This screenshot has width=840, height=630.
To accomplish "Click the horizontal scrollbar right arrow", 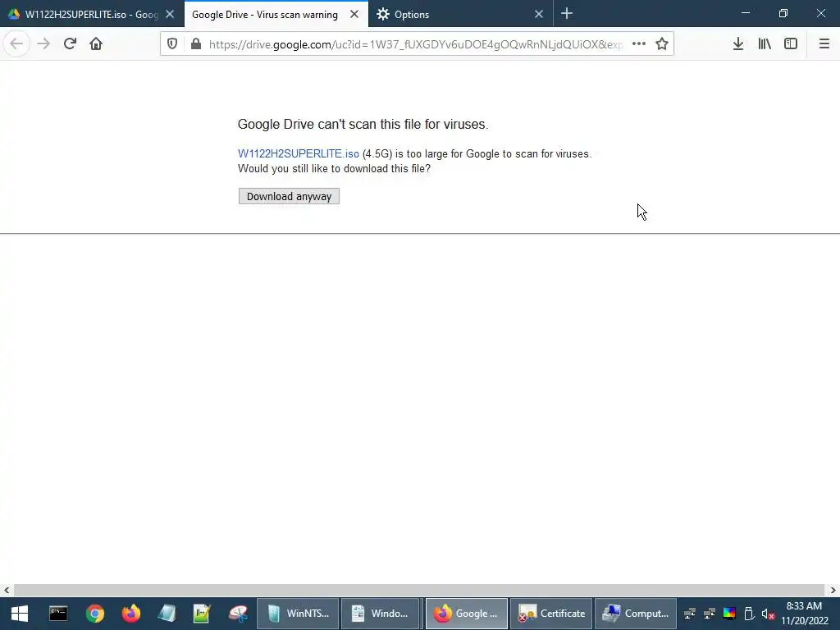I will [833, 591].
